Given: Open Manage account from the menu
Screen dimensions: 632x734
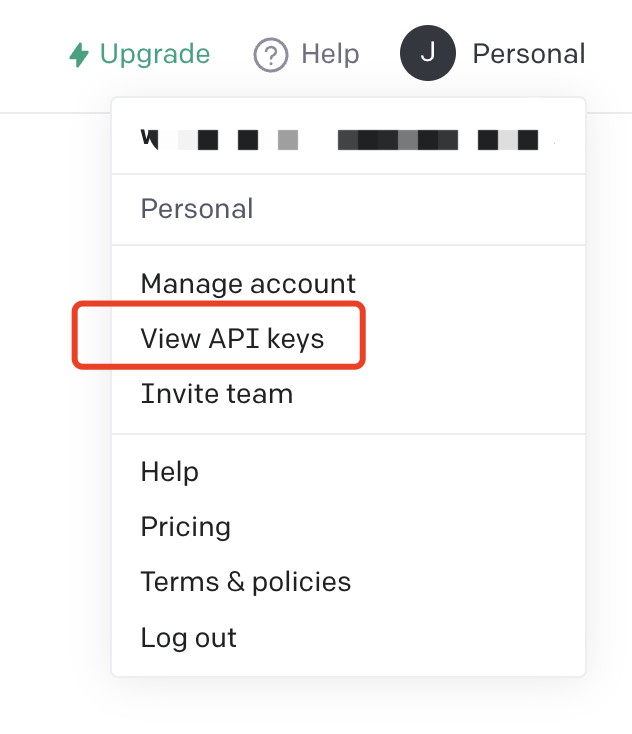Looking at the screenshot, I should point(248,284).
